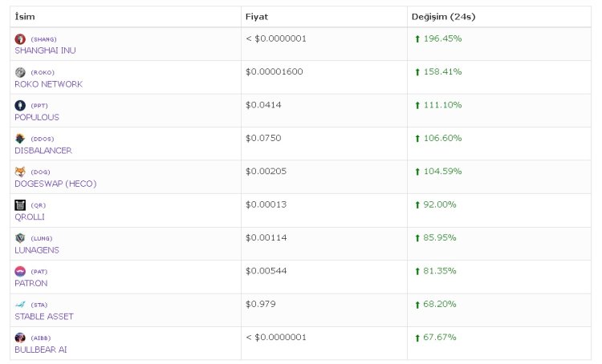Click the green arrow next to 92.00%

[417, 204]
